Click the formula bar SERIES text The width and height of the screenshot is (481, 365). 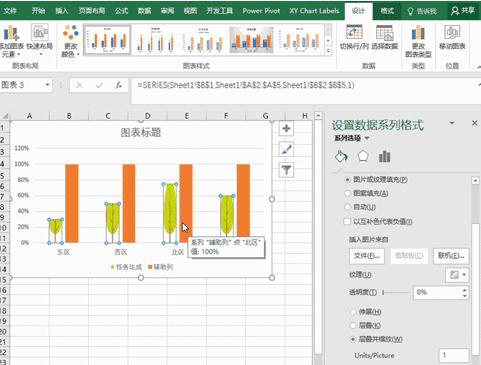point(246,85)
